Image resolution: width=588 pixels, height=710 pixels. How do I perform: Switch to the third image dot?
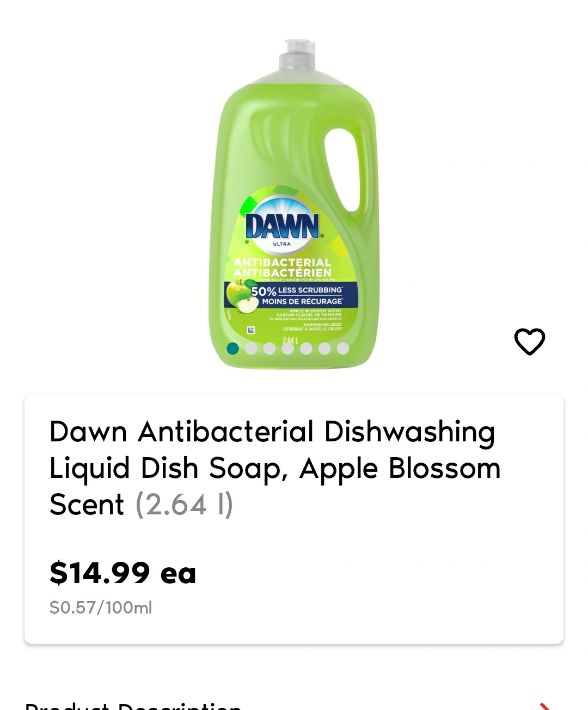point(269,348)
